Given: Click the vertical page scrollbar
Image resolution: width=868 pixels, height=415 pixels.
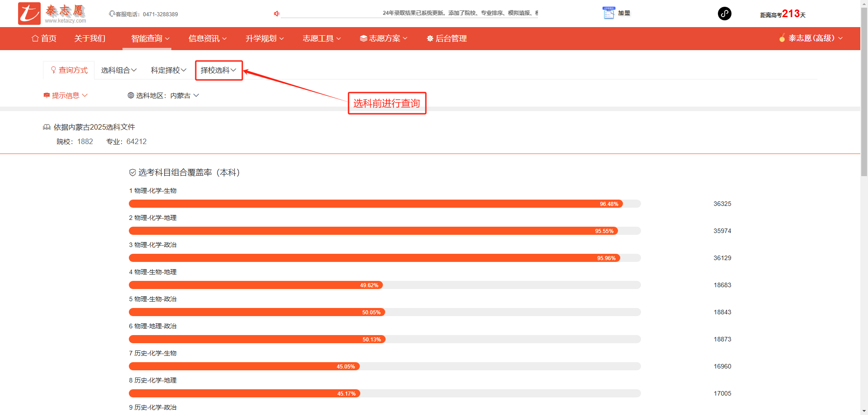Looking at the screenshot, I should pyautogui.click(x=864, y=90).
